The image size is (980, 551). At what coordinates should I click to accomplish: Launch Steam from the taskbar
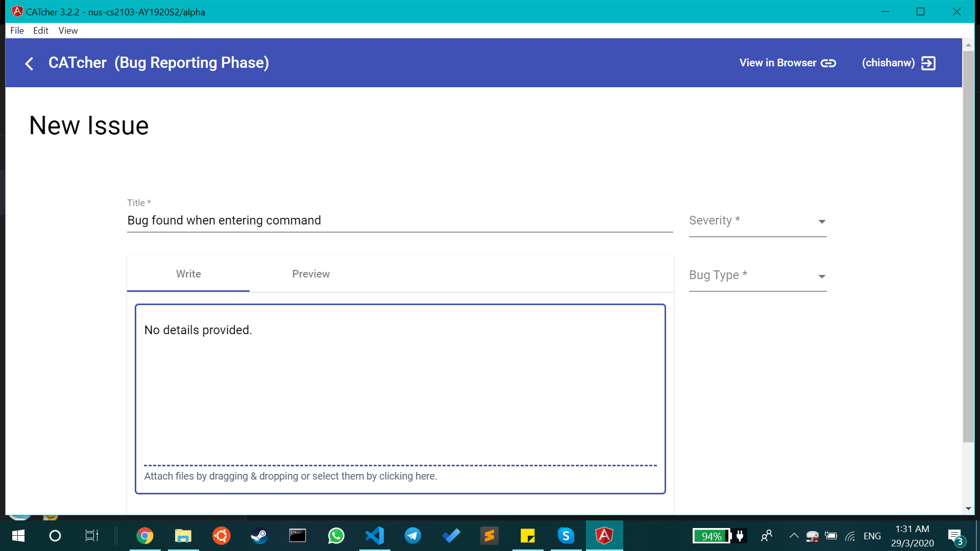(259, 536)
